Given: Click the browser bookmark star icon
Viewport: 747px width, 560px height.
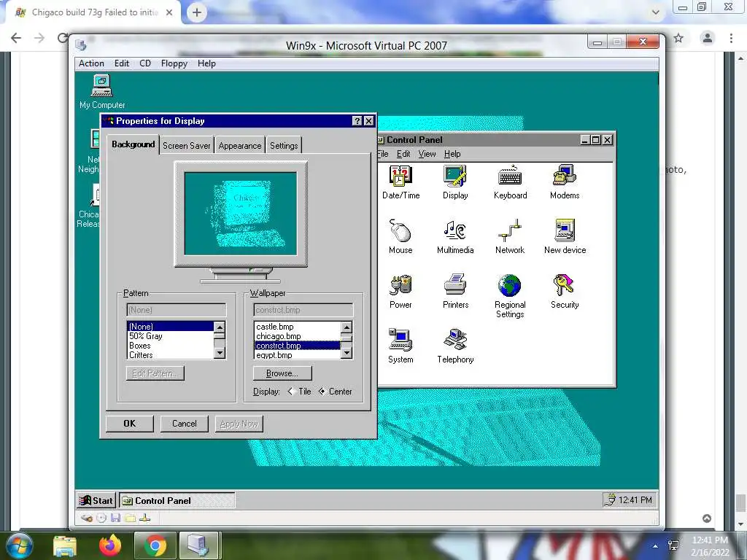Looking at the screenshot, I should click(x=678, y=38).
